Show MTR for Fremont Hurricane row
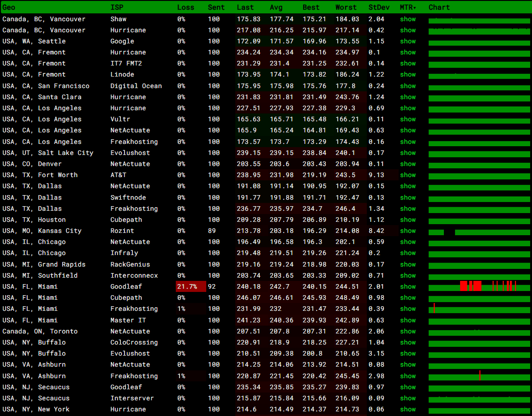532x416 pixels. point(408,53)
